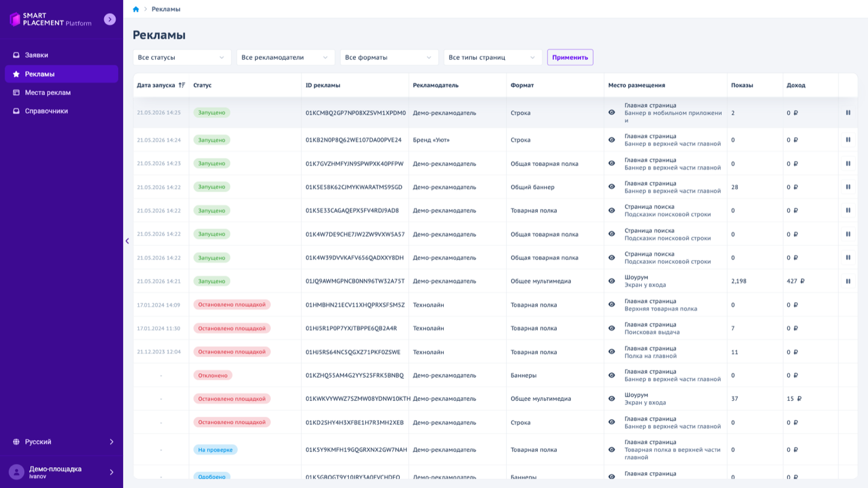Image resolution: width=868 pixels, height=488 pixels.
Task: Pause ad 01K4W7DE9CHE7JW2ZW9VXW5A57
Action: click(x=848, y=234)
